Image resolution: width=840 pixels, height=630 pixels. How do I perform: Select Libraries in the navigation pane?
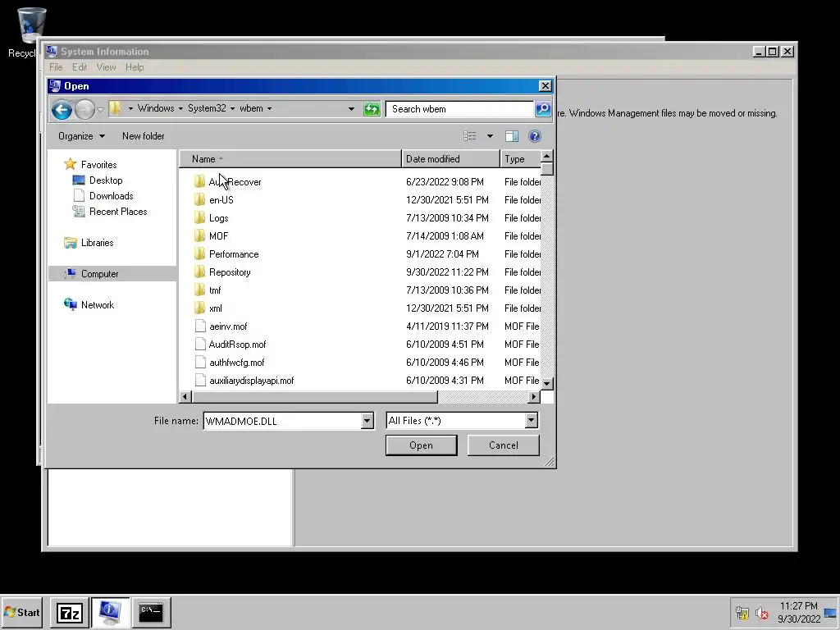coord(97,243)
